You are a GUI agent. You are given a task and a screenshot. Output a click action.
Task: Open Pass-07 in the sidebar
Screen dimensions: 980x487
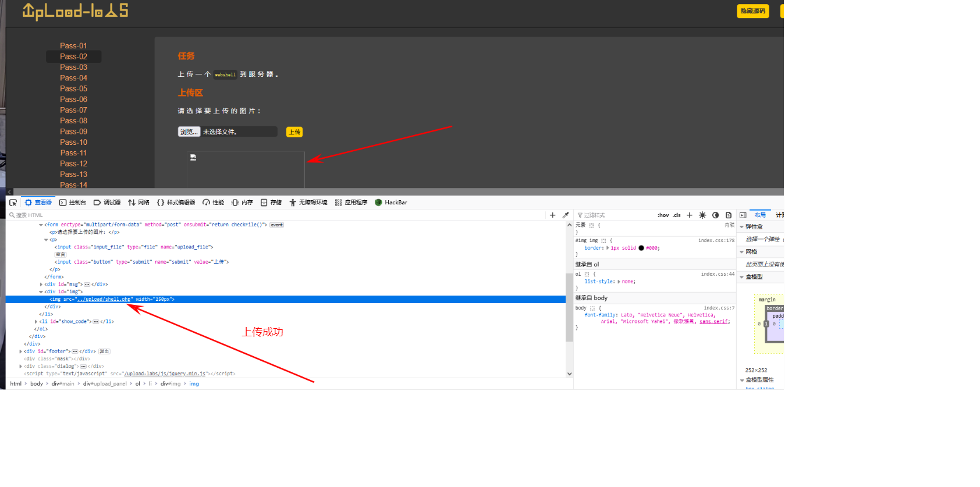click(73, 110)
